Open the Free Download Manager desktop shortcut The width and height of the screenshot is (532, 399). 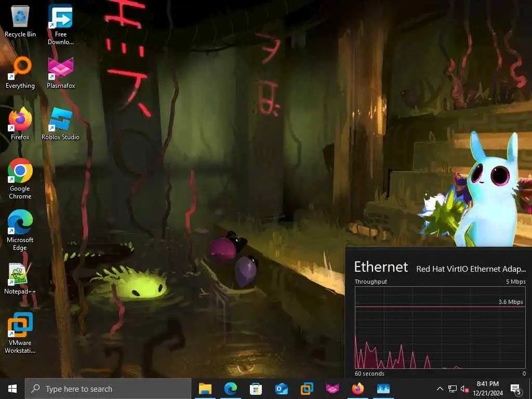click(x=60, y=24)
